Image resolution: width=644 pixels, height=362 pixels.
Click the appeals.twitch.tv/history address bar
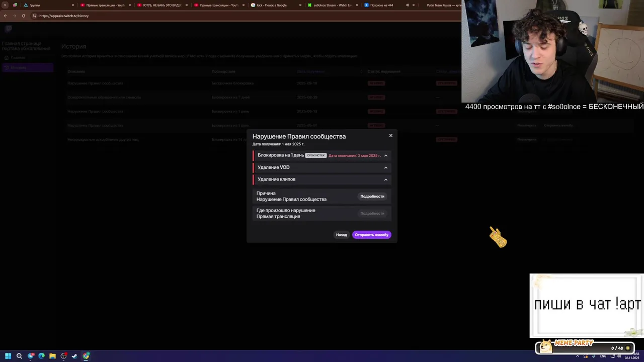pos(247,16)
